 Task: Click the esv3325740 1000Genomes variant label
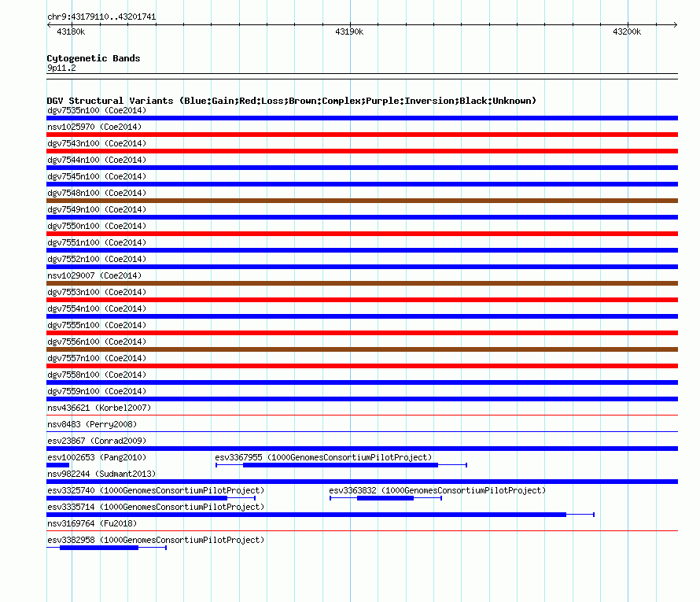click(x=156, y=490)
